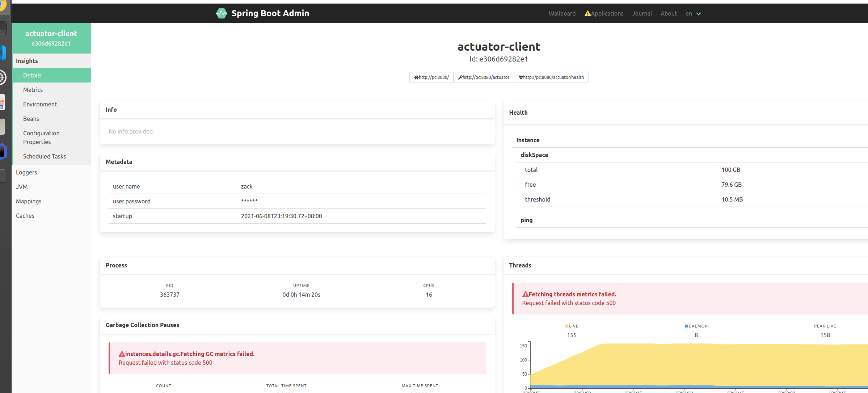Open the Loggers section

[26, 172]
